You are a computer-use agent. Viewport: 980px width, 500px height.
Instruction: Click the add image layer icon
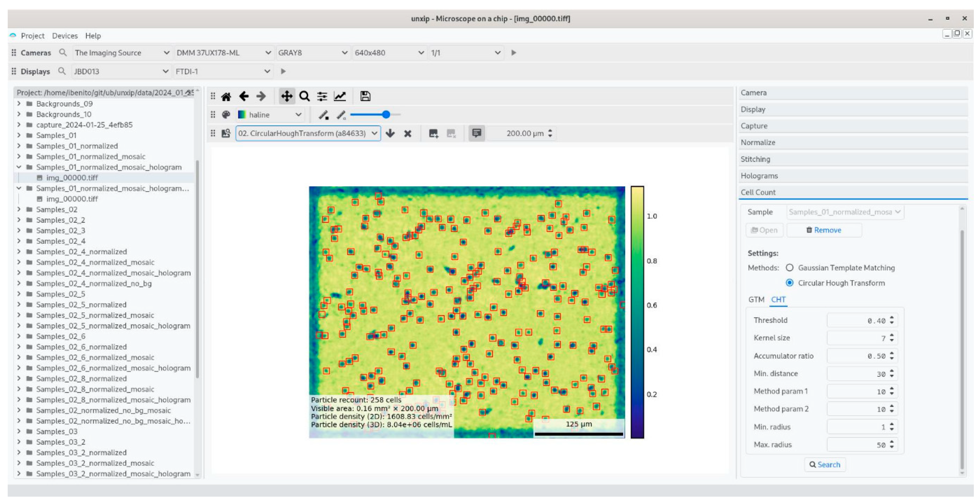pos(433,134)
